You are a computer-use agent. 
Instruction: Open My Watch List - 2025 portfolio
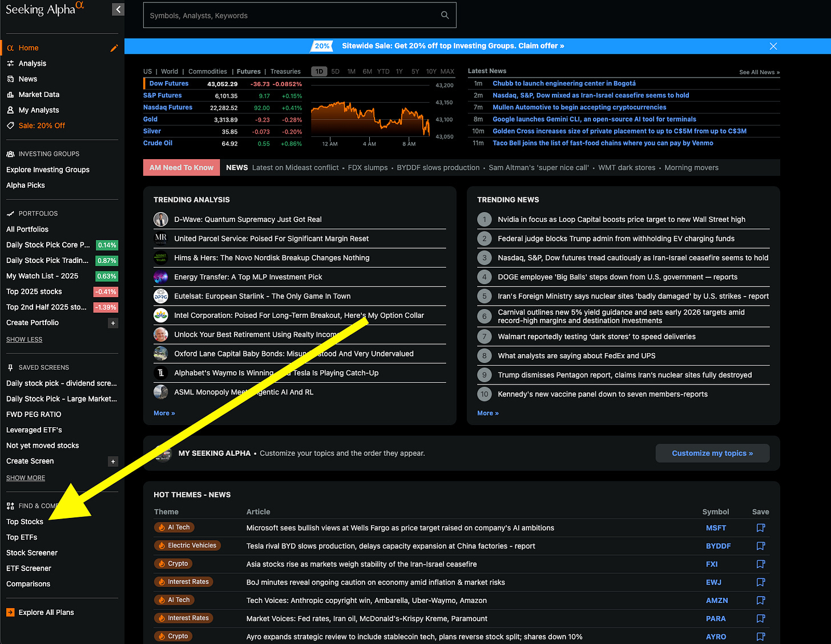click(42, 276)
